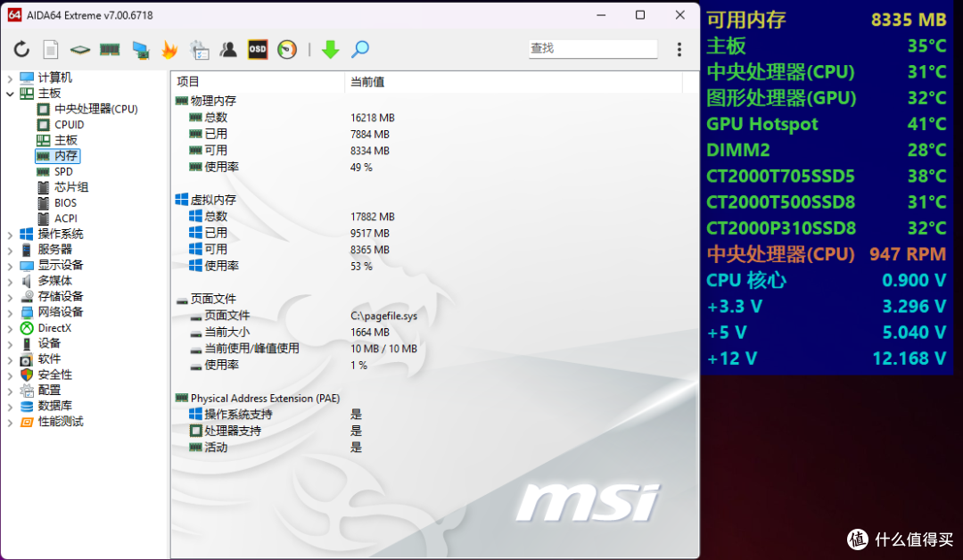
Task: Expand the DirectX tree node
Action: click(10, 328)
